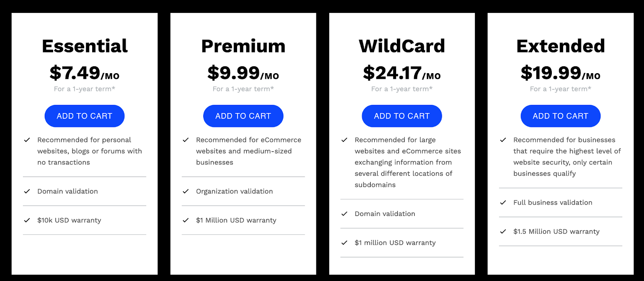Click checkmark next to Essential Domain validation
This screenshot has height=281, width=644.
pyautogui.click(x=27, y=191)
